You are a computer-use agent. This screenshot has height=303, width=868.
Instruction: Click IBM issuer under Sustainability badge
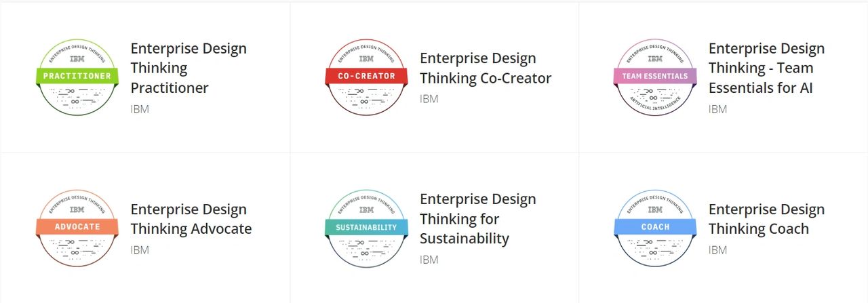429,260
